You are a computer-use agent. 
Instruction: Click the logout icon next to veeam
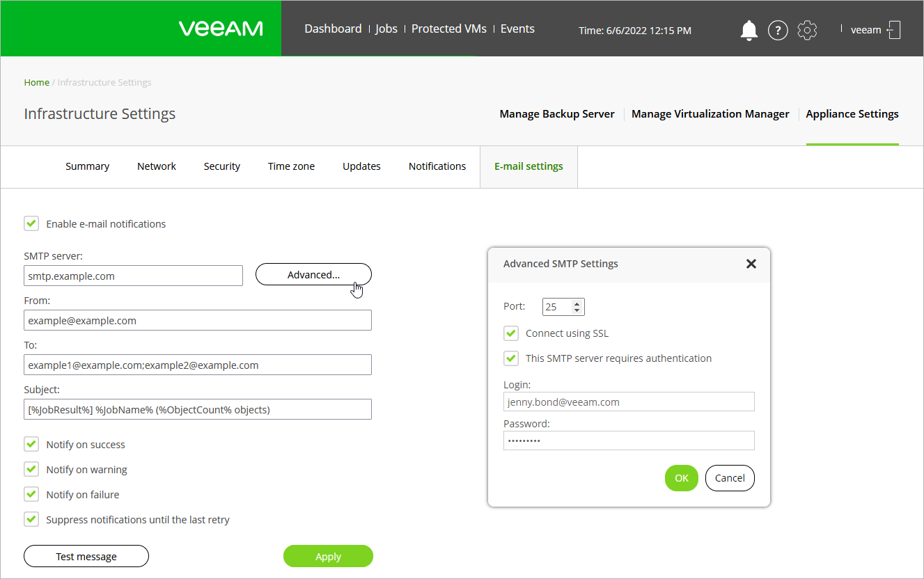(x=894, y=30)
